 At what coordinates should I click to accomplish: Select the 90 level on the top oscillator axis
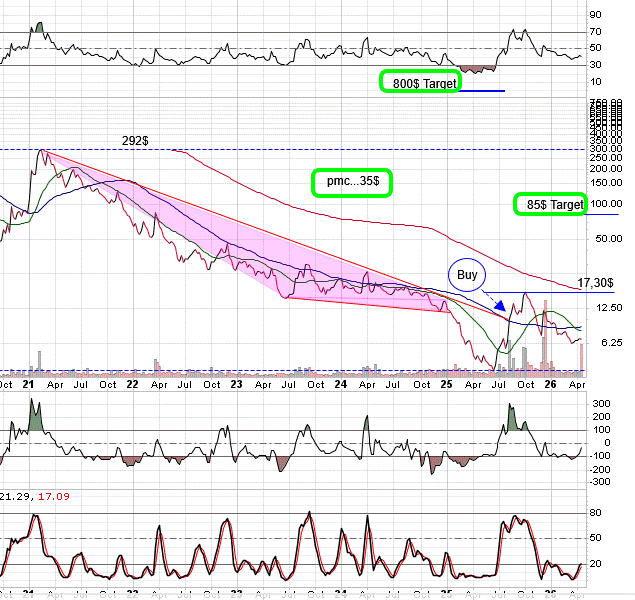point(596,15)
